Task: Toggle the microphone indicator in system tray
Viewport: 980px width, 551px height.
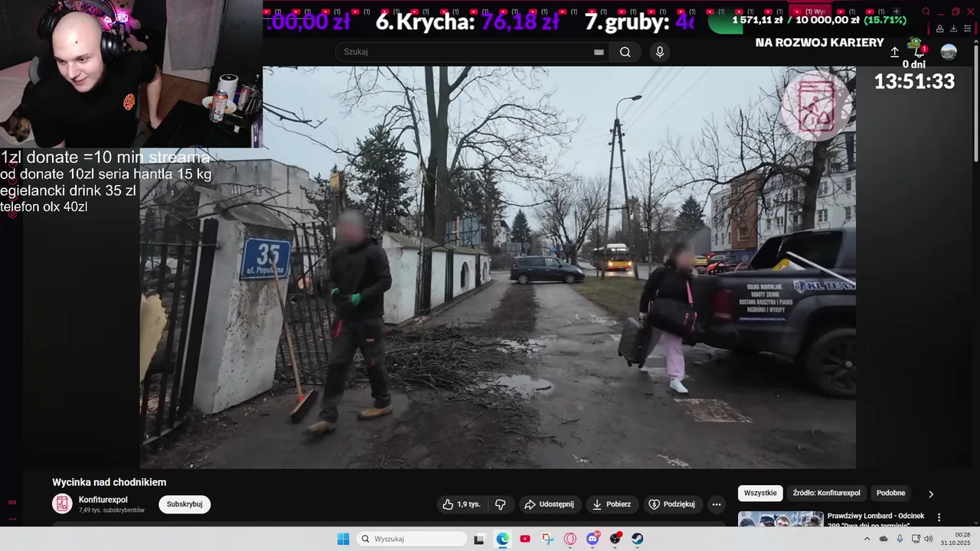Action: click(x=900, y=539)
